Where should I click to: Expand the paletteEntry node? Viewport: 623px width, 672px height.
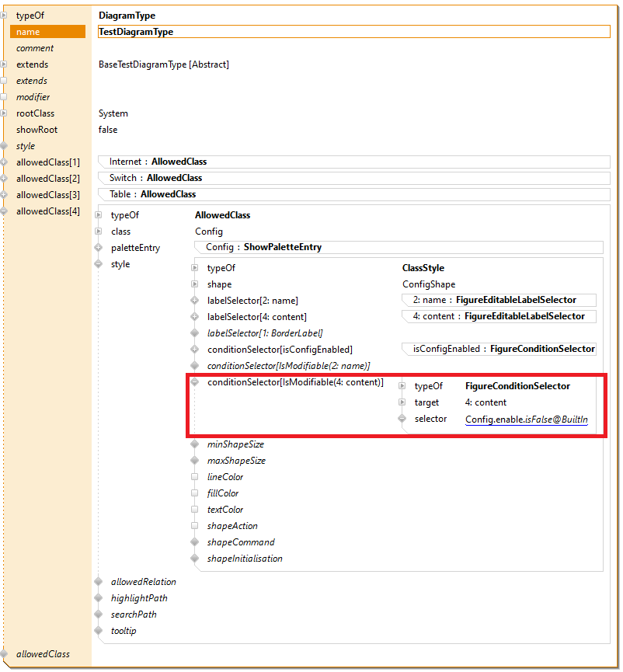(x=98, y=248)
